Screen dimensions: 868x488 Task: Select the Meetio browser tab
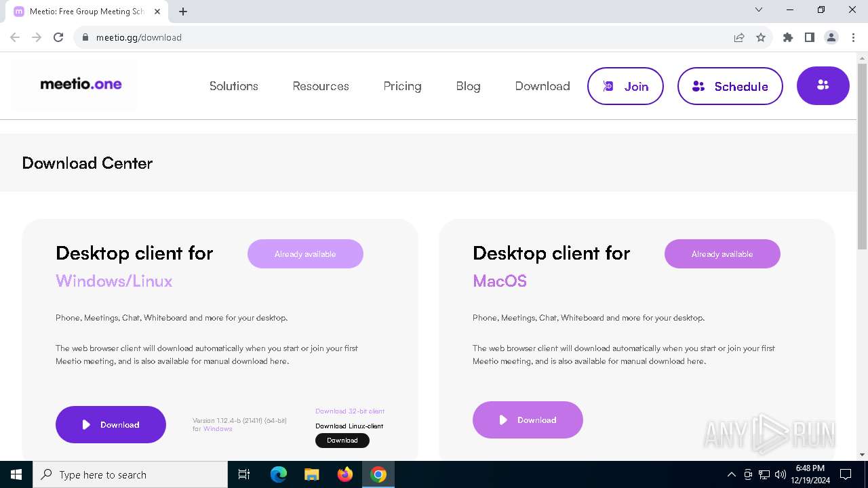pos(86,12)
